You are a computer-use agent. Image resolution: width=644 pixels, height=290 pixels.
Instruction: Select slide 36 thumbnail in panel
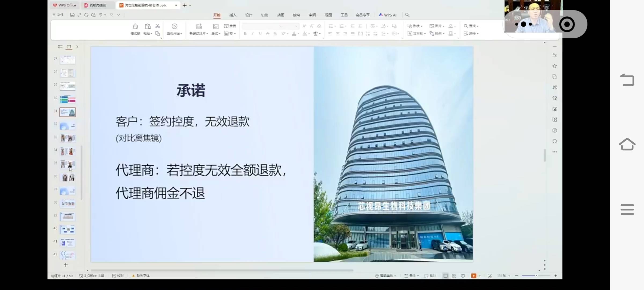68,177
